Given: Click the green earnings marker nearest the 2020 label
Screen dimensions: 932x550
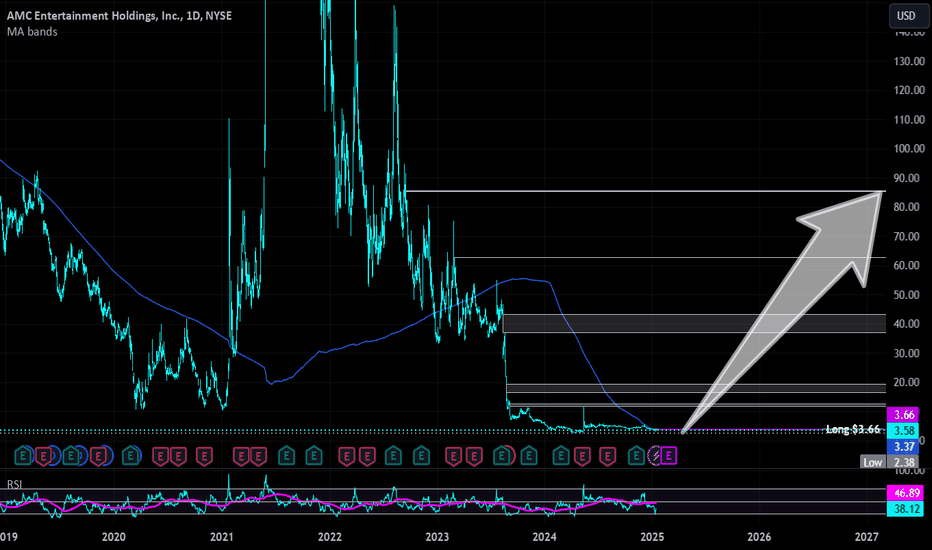Looking at the screenshot, I should [x=131, y=456].
